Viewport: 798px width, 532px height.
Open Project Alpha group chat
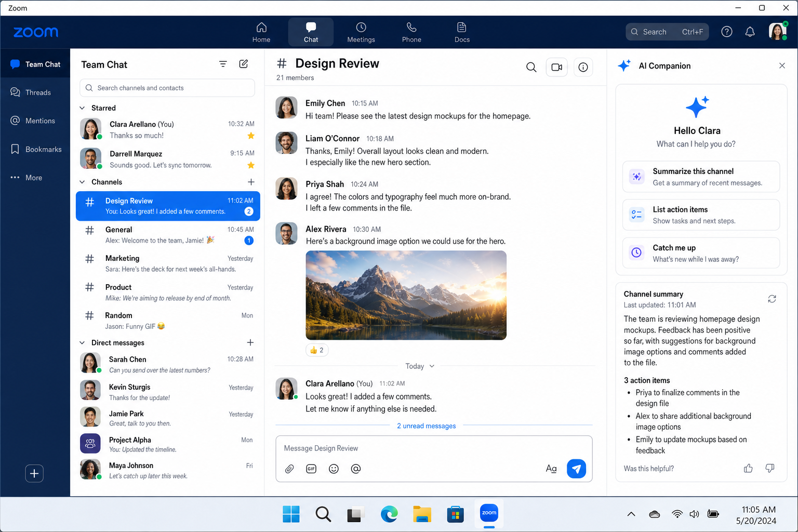click(168, 444)
